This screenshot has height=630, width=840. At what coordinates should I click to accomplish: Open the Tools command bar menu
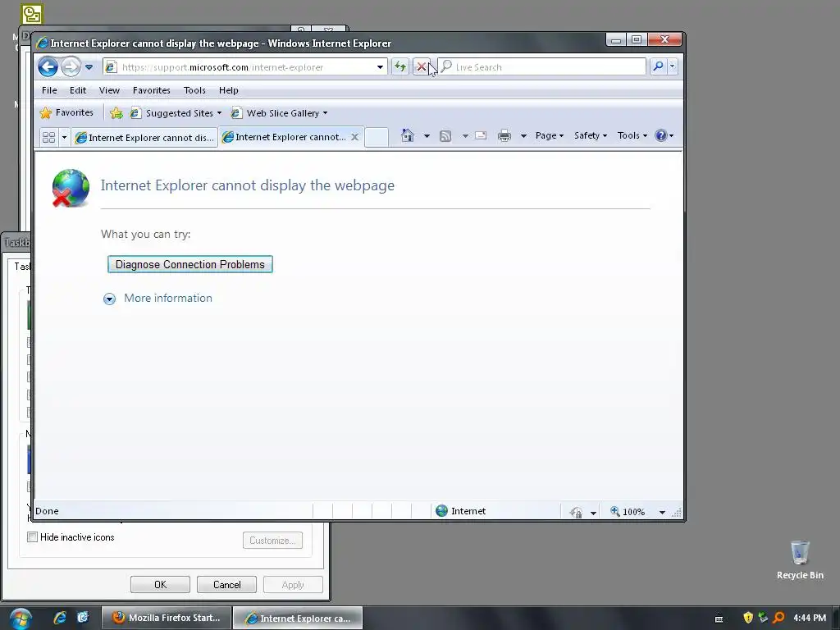click(632, 135)
